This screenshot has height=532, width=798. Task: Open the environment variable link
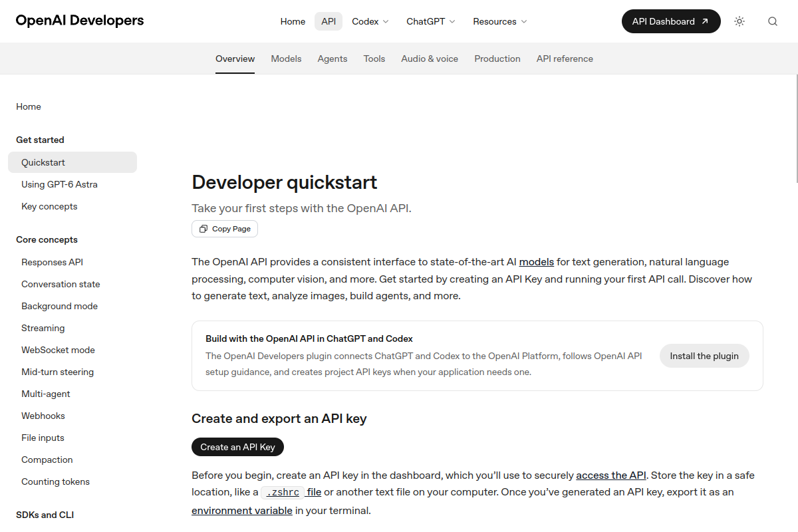(242, 511)
